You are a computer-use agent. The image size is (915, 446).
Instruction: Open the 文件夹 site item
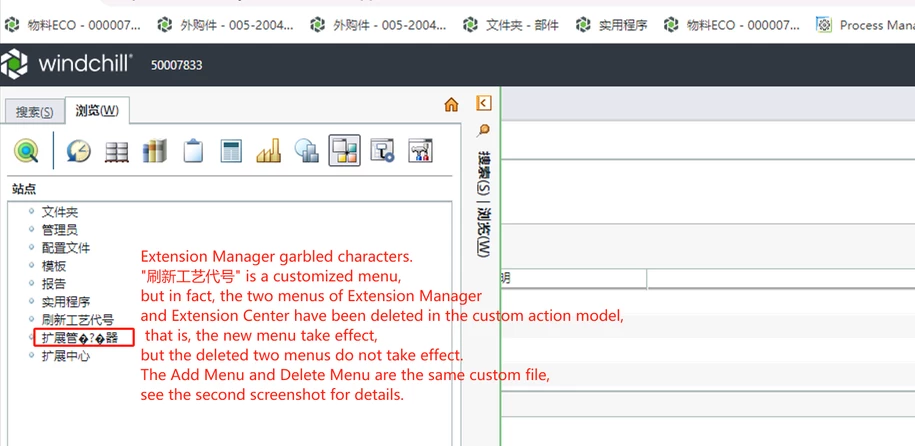pyautogui.click(x=60, y=212)
